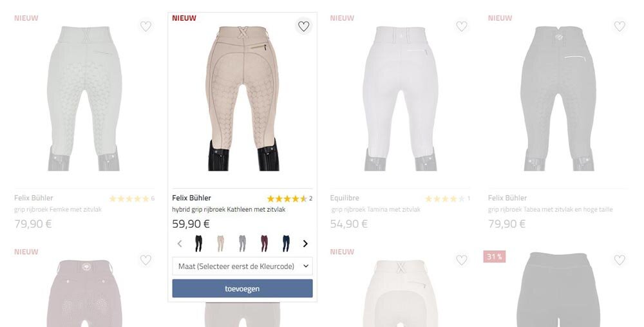The width and height of the screenshot is (644, 327).
Task: Favorite the cream breeches in bottom row
Action: (462, 260)
